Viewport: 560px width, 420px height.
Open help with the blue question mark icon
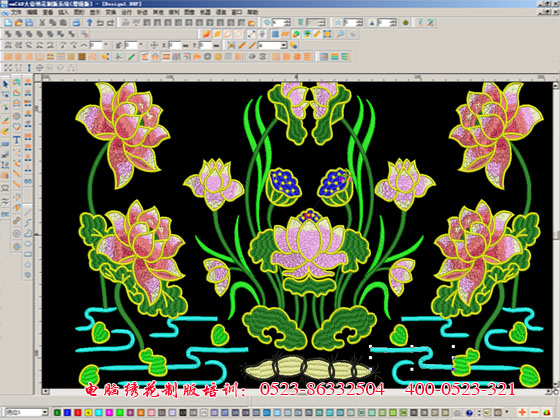click(89, 22)
